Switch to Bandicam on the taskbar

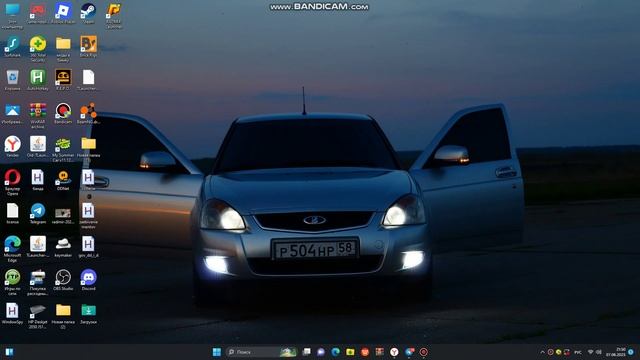424,352
